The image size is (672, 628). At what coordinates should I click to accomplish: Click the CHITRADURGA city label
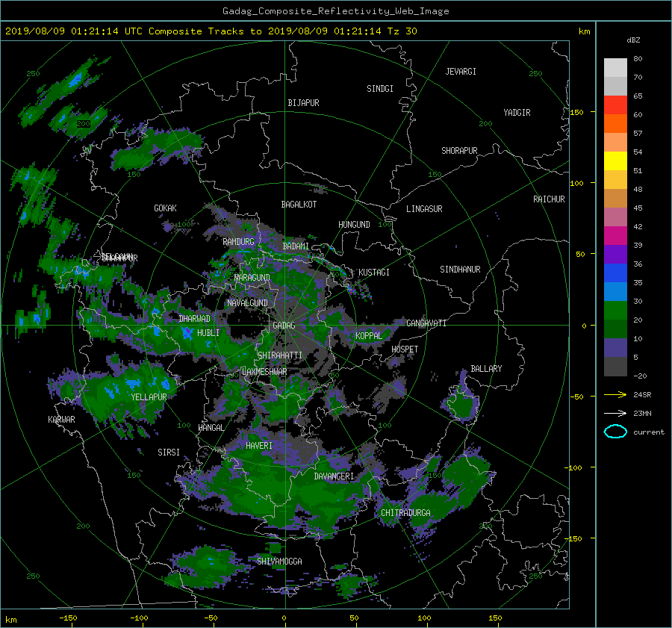point(405,513)
